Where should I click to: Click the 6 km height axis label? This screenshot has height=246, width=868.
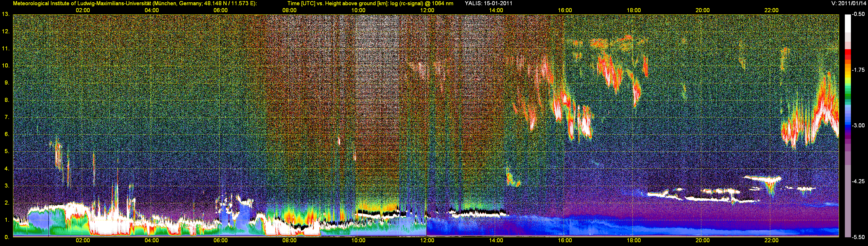point(6,134)
